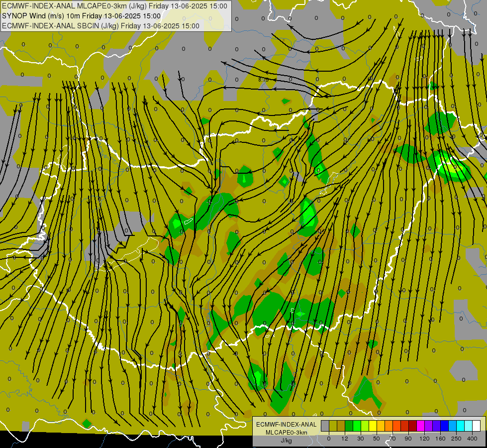Click the gray swatch in the legend
The height and width of the screenshot is (448, 487).
pyautogui.click(x=325, y=426)
